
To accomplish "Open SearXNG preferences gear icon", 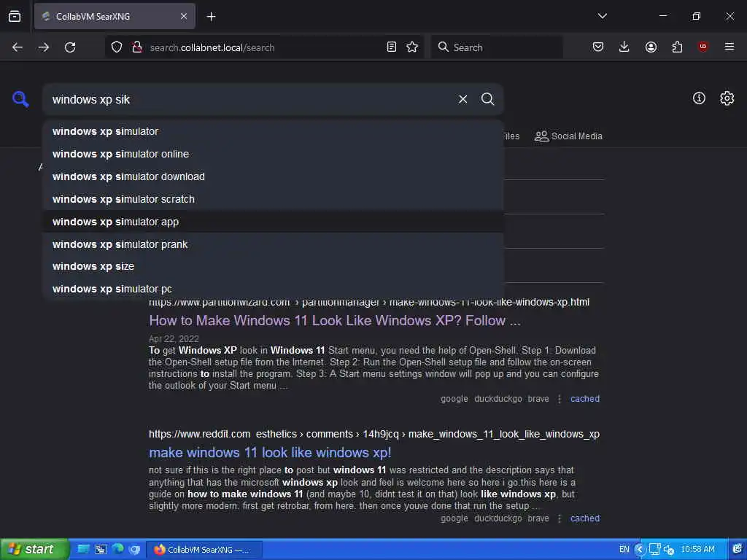I will tap(727, 98).
